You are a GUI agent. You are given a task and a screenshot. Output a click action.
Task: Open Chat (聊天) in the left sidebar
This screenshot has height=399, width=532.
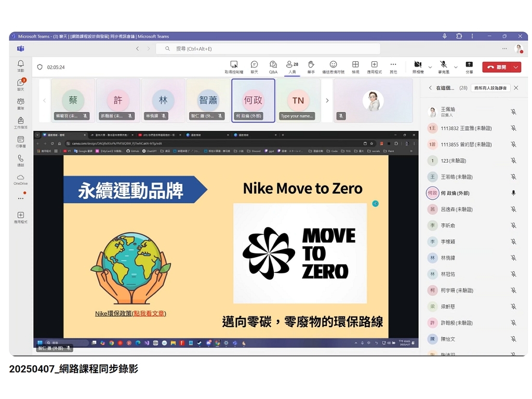(x=21, y=85)
